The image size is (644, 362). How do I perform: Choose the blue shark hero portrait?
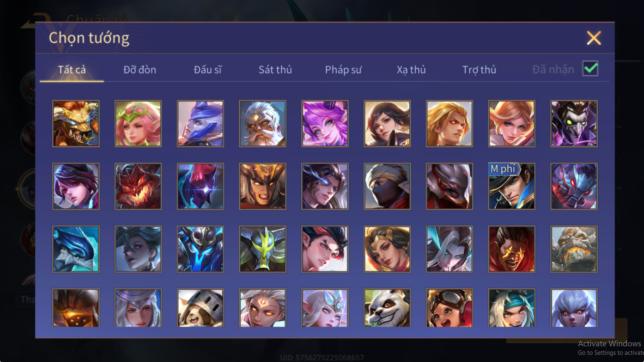point(76,249)
